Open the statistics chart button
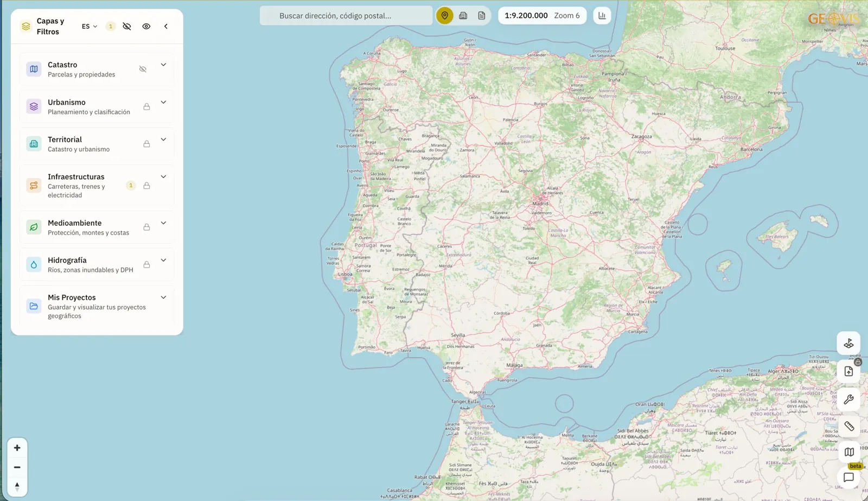 point(602,16)
